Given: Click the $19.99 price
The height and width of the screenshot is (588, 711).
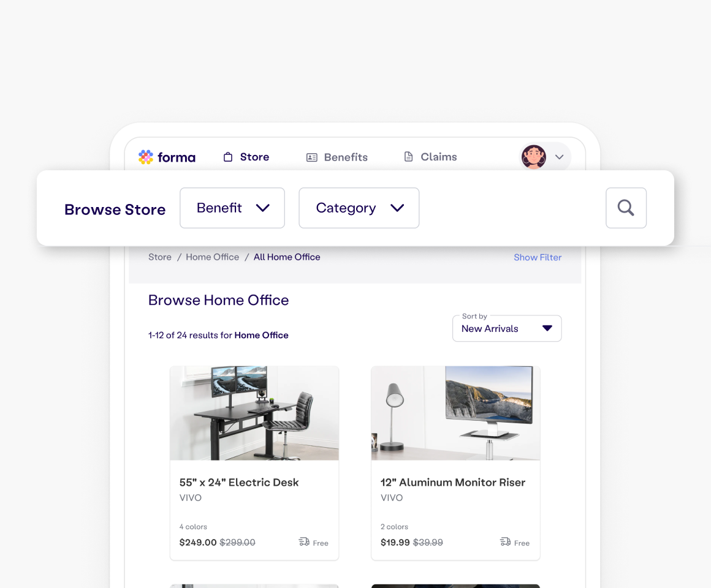Looking at the screenshot, I should pyautogui.click(x=395, y=542).
